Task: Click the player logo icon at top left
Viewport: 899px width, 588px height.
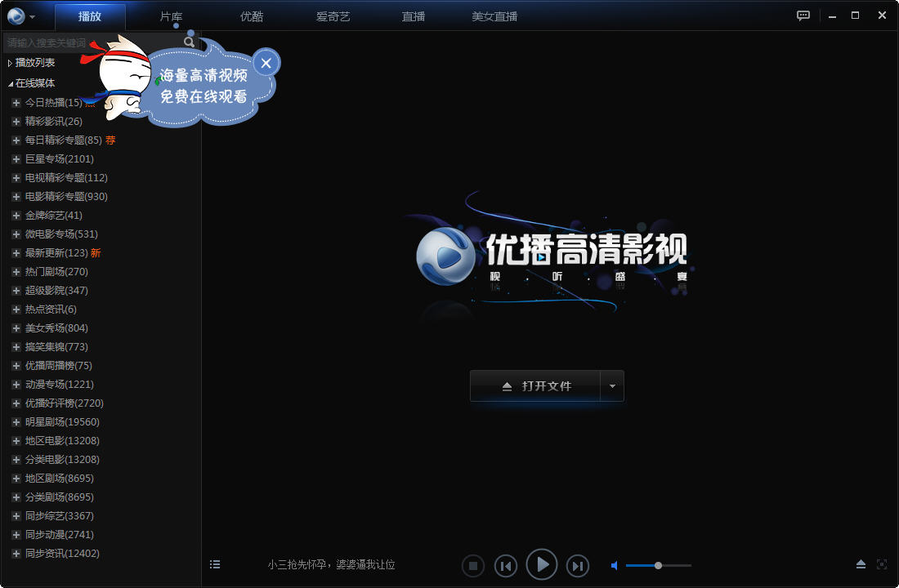Action: point(16,16)
